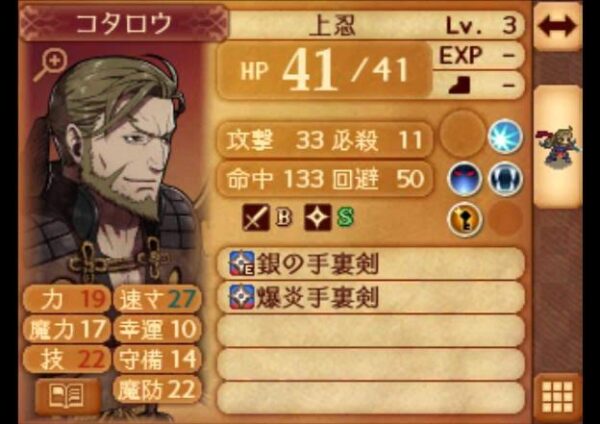This screenshot has width=600, height=424.
Task: Select the 爆炎手裏剣 item row
Action: point(370,297)
